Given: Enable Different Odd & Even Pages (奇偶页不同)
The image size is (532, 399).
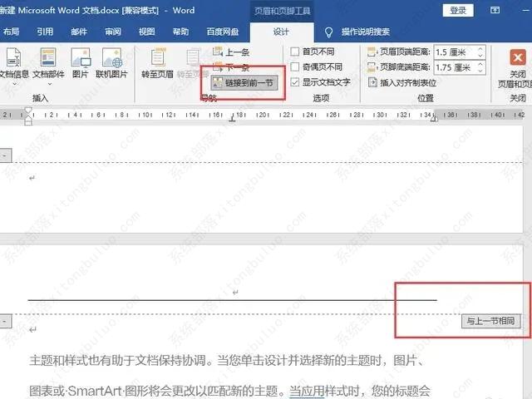Looking at the screenshot, I should coord(295,66).
